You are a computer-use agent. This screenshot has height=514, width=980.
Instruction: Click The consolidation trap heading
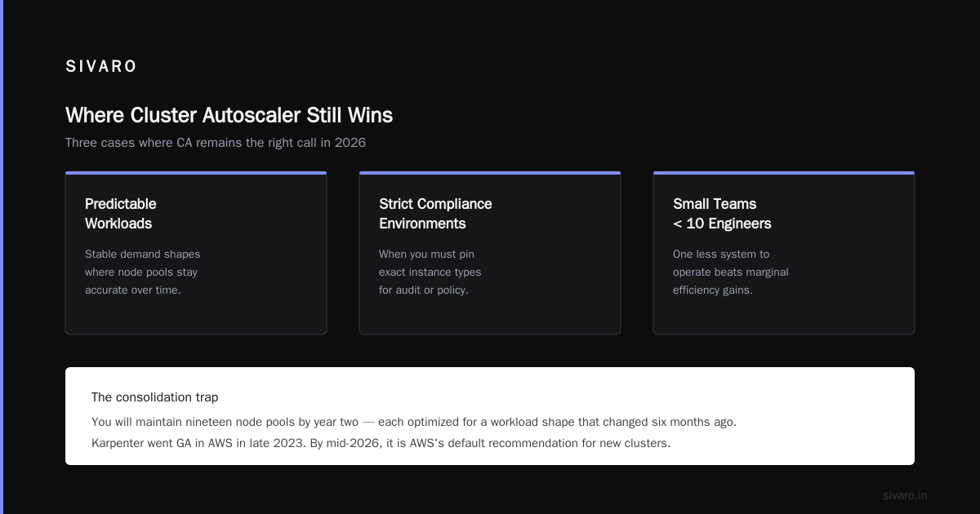[155, 397]
